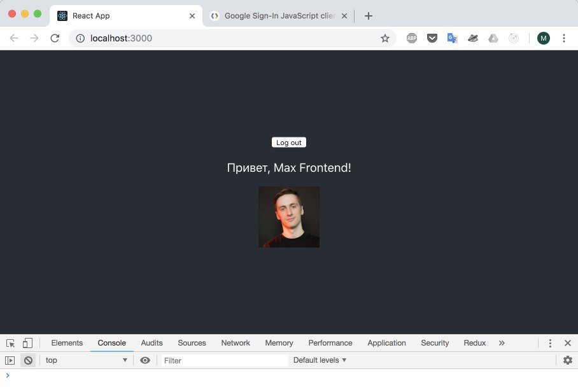Clear the console output
This screenshot has width=578, height=392.
[x=28, y=360]
